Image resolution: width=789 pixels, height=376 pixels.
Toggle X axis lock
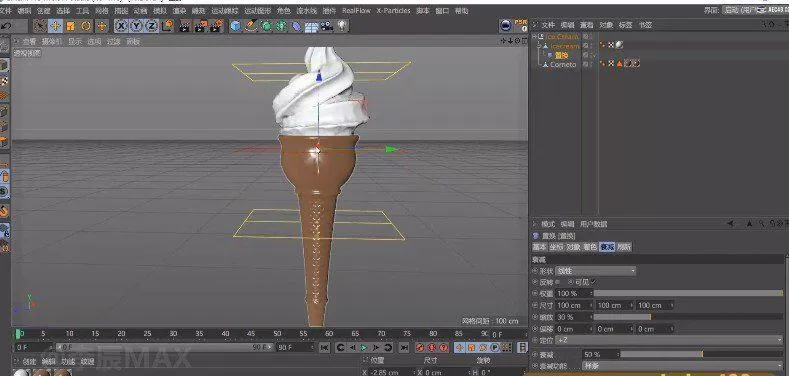point(121,26)
